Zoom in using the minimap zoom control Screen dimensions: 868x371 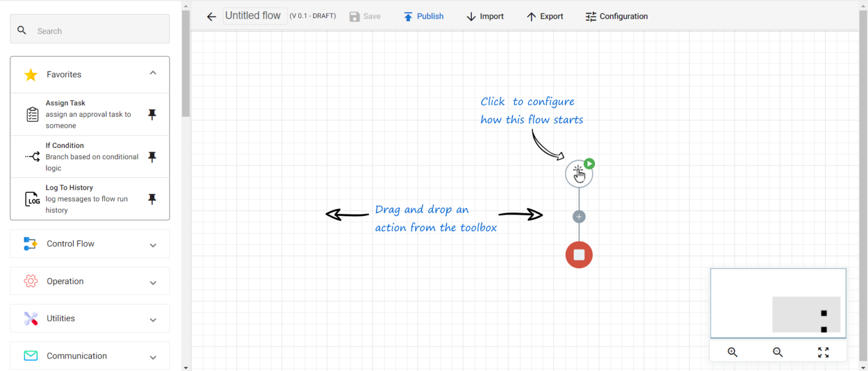click(x=732, y=352)
